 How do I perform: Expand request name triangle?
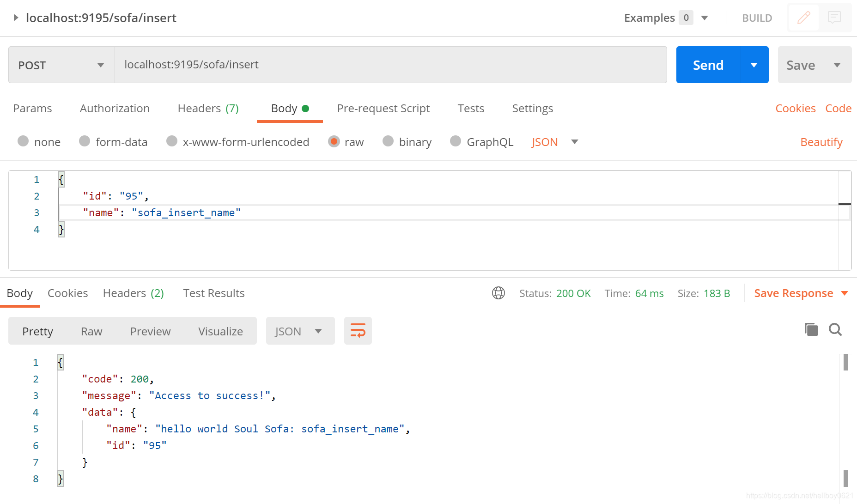coord(16,18)
